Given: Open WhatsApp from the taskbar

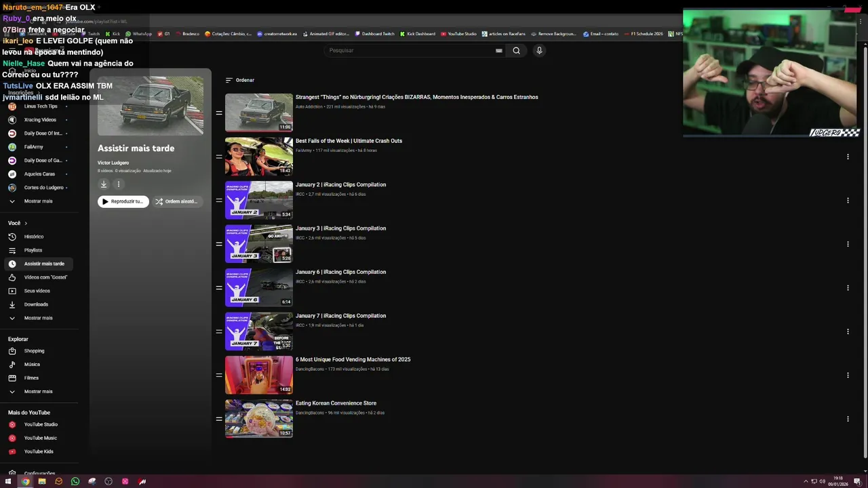Looking at the screenshot, I should tap(75, 481).
